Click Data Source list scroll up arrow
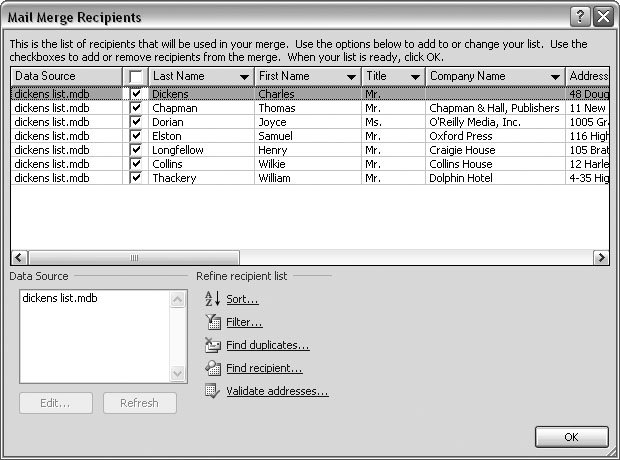This screenshot has width=620, height=460. [x=178, y=300]
